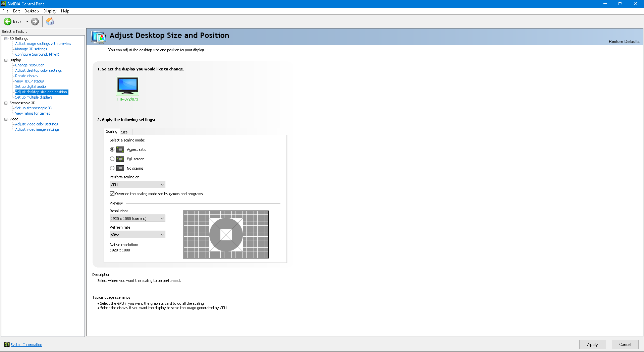Screen dimensions: 644x352
Task: Collapse the Video tree node
Action: click(x=6, y=119)
